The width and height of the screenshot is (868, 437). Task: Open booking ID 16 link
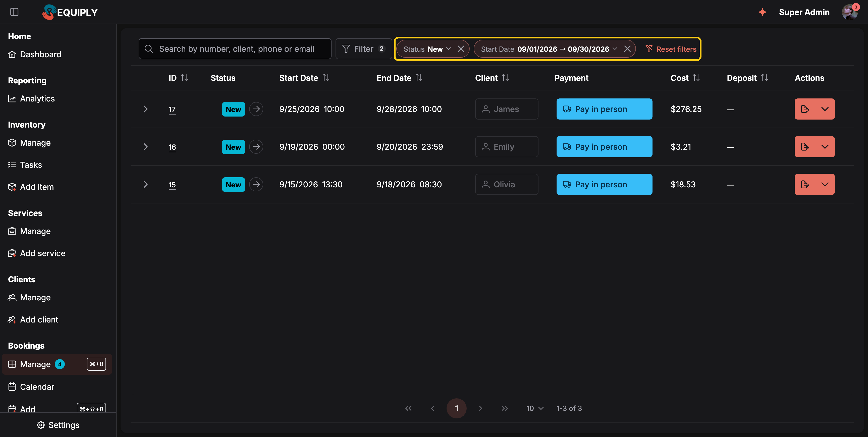tap(172, 147)
